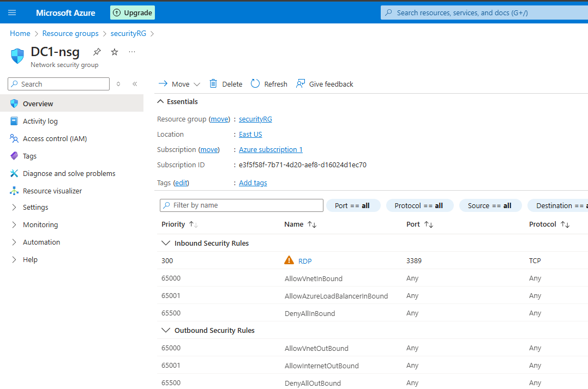The height and width of the screenshot is (389, 588).
Task: Focus the Filter by name field
Action: point(242,205)
